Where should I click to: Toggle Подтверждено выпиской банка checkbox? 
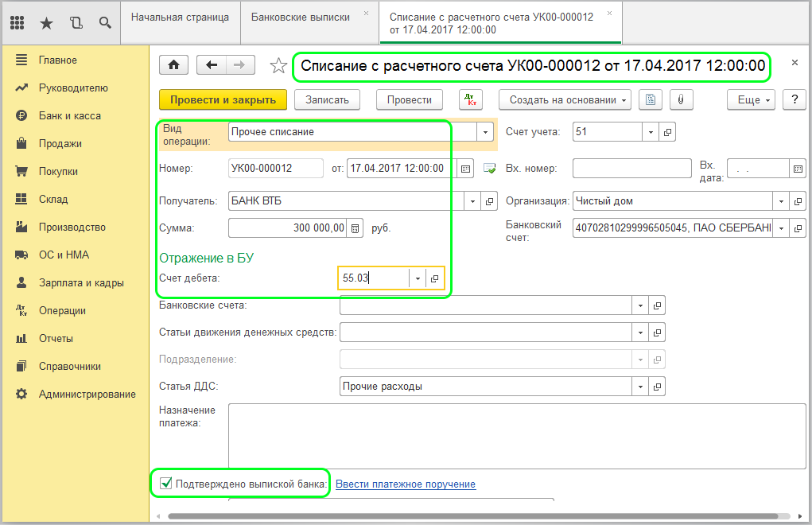point(166,483)
